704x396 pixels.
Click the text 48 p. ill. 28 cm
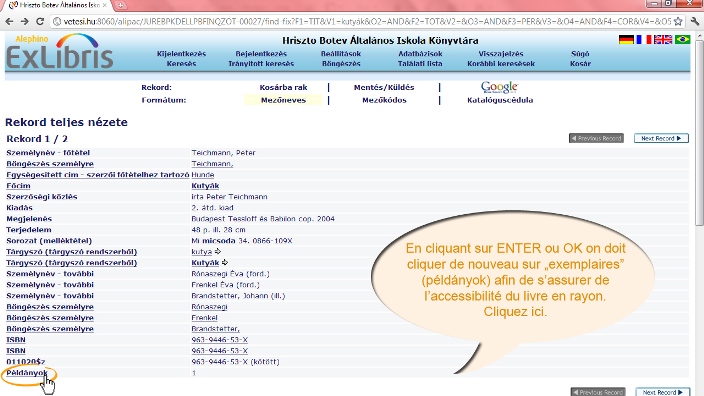point(218,230)
